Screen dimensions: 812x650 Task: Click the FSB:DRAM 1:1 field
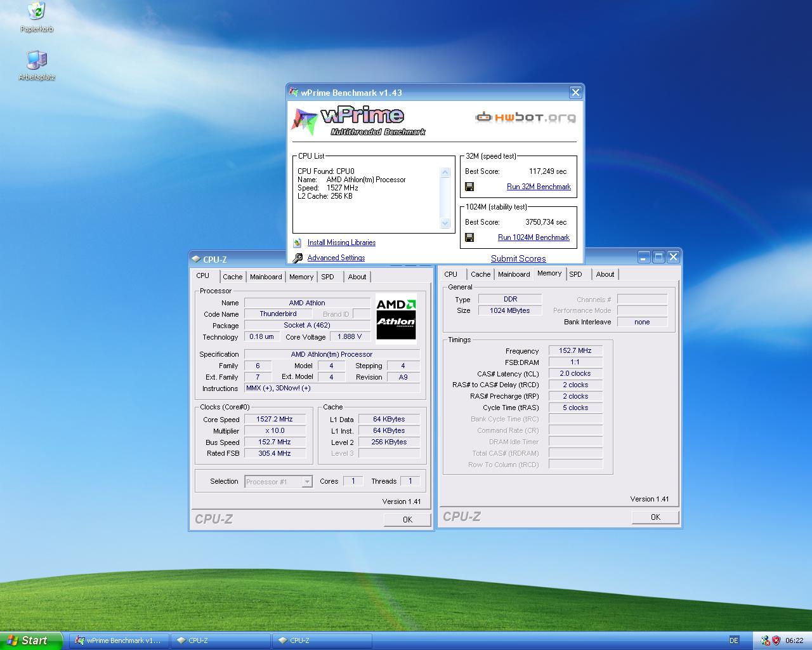click(x=575, y=362)
